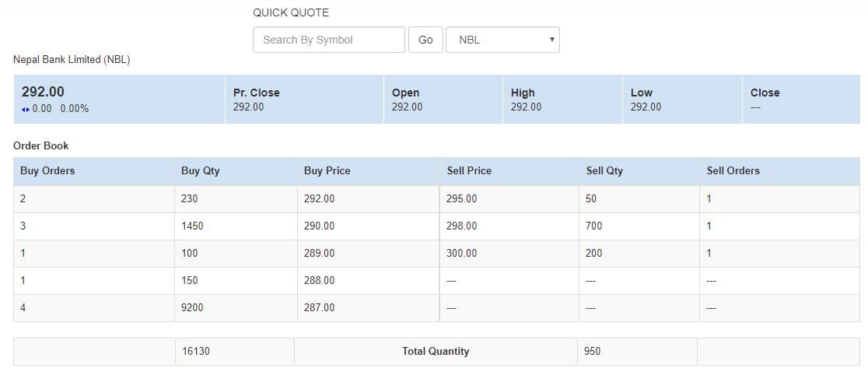Viewport: 868px width, 368px height.
Task: Click the High price summary cell
Action: [x=562, y=99]
